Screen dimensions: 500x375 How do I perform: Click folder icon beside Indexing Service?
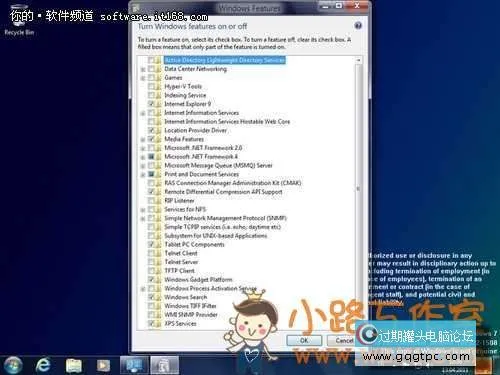tap(158, 95)
